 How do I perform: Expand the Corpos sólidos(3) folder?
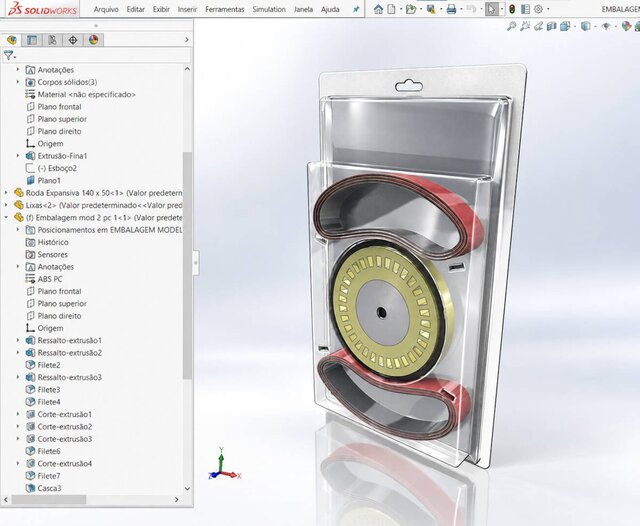[18, 82]
